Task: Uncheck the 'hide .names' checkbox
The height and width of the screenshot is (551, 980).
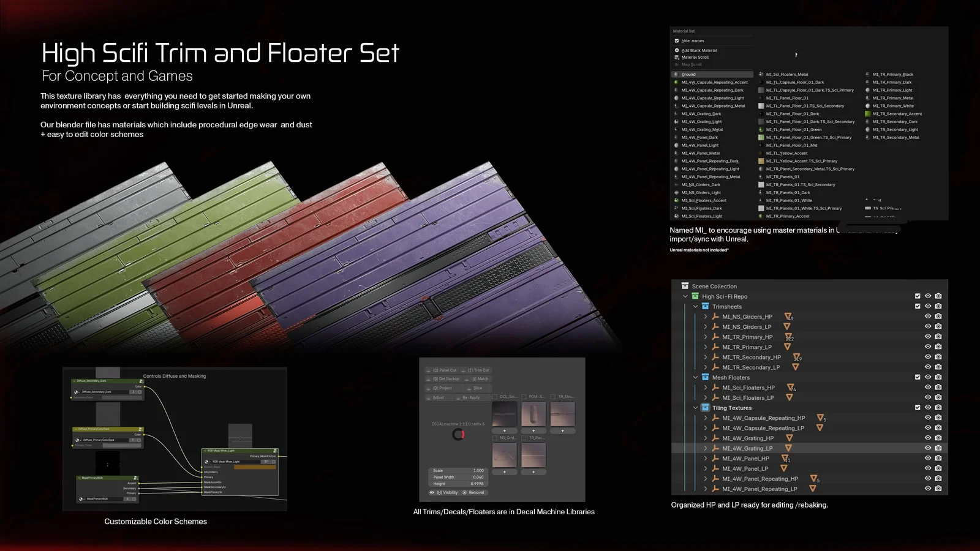Action: point(677,40)
